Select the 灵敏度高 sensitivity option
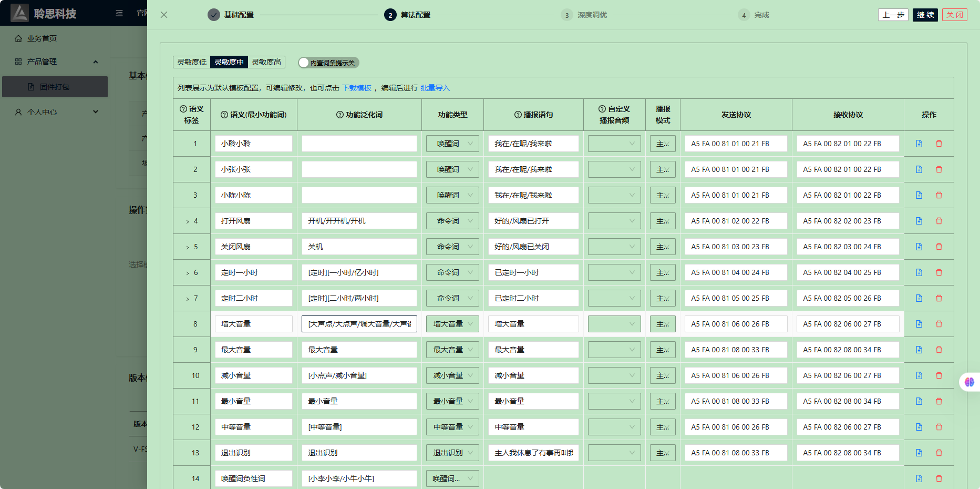980x489 pixels. point(266,62)
